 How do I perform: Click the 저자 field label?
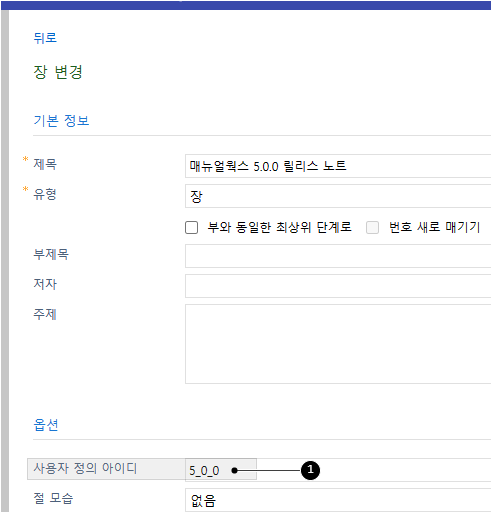45,284
